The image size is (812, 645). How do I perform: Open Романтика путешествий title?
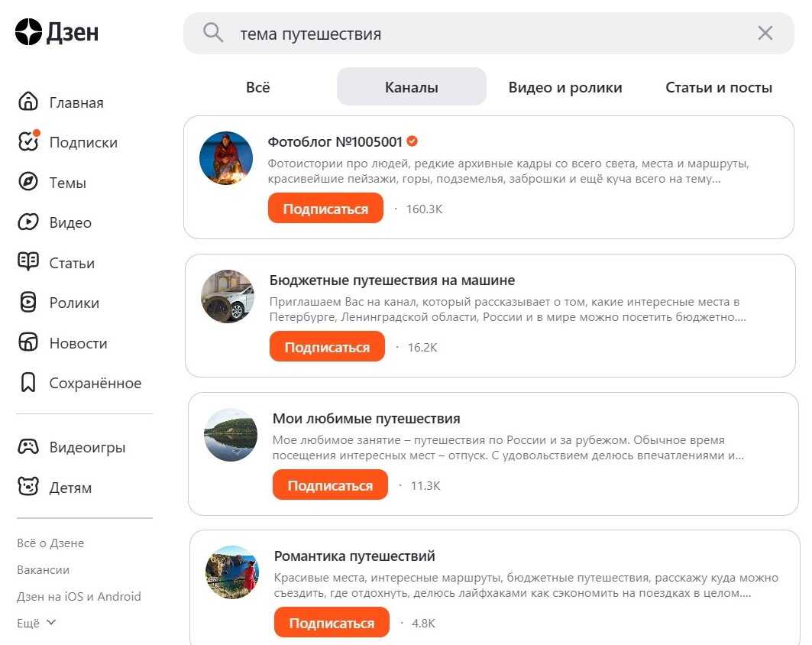pos(354,556)
